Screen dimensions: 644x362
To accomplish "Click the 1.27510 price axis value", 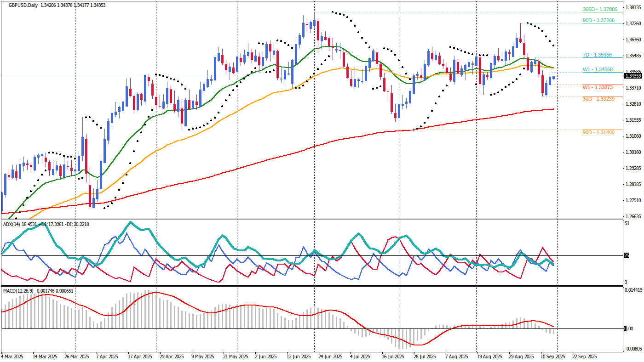I will click(633, 200).
